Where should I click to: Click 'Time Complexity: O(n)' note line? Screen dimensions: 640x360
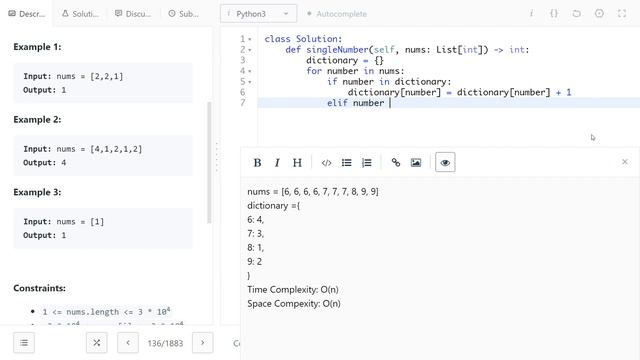pyautogui.click(x=293, y=289)
